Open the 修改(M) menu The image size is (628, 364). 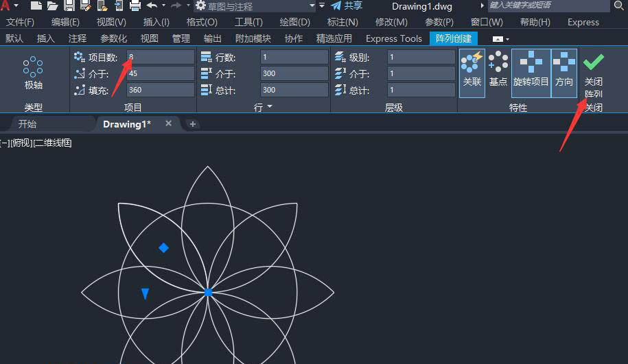(x=391, y=22)
